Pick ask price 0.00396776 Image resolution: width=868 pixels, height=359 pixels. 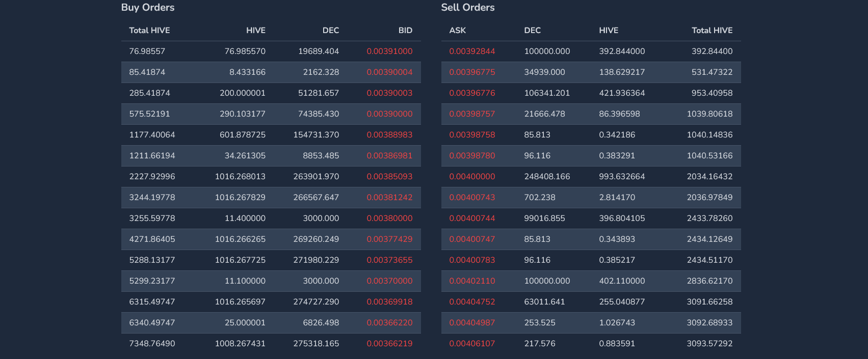pyautogui.click(x=472, y=93)
